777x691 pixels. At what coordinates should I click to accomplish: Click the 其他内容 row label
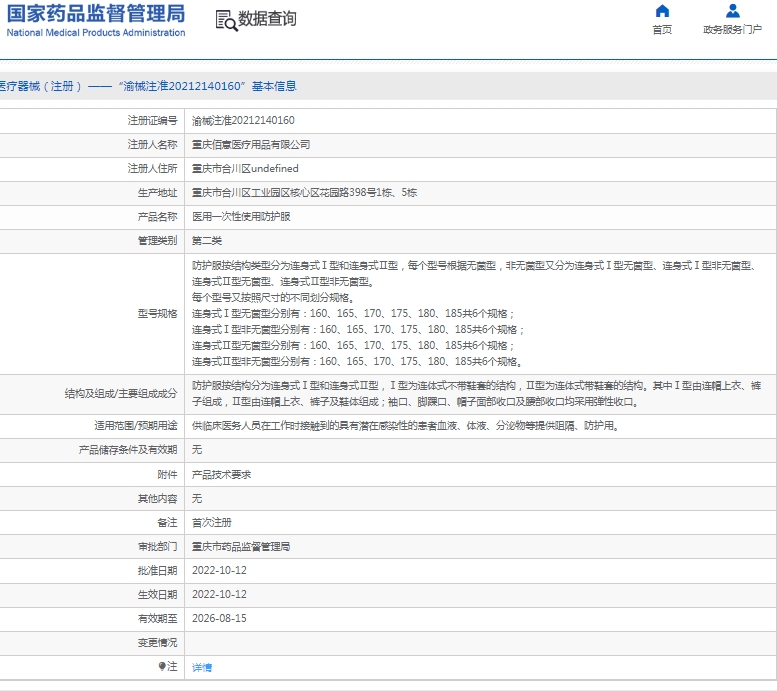[157, 499]
